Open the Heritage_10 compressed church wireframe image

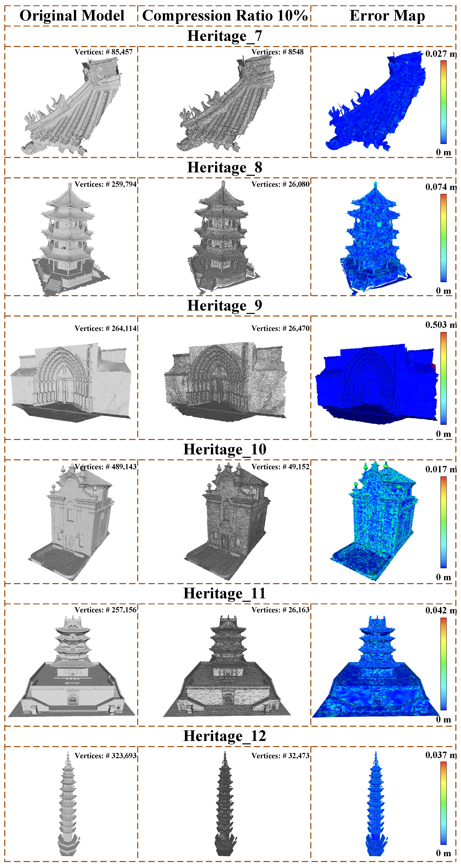tap(227, 522)
